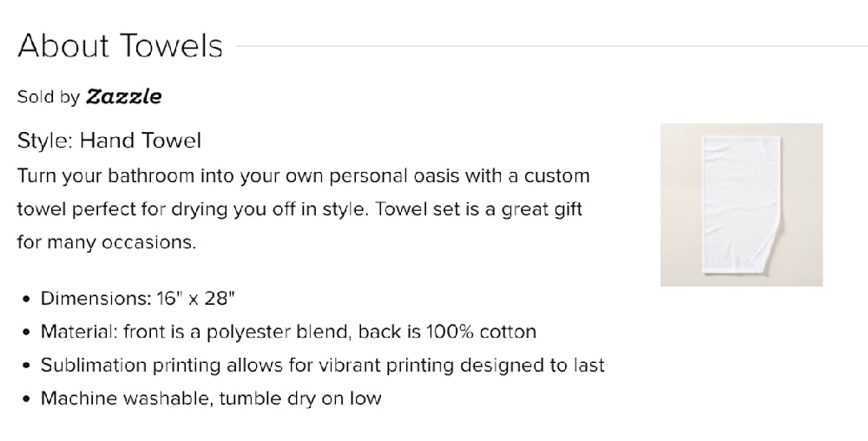
Task: Click the About Towels heading
Action: coord(121,46)
